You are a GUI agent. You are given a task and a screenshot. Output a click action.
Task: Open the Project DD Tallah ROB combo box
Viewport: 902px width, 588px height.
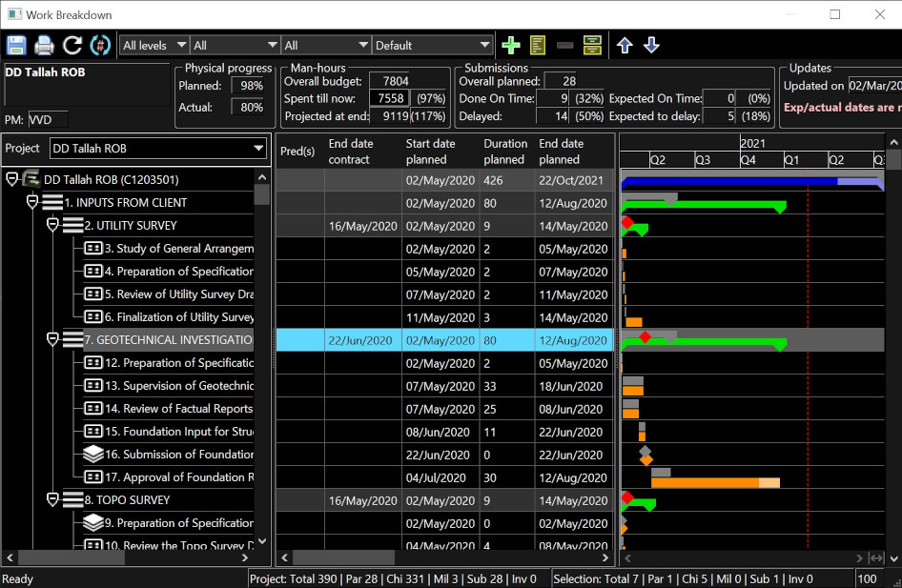[158, 149]
